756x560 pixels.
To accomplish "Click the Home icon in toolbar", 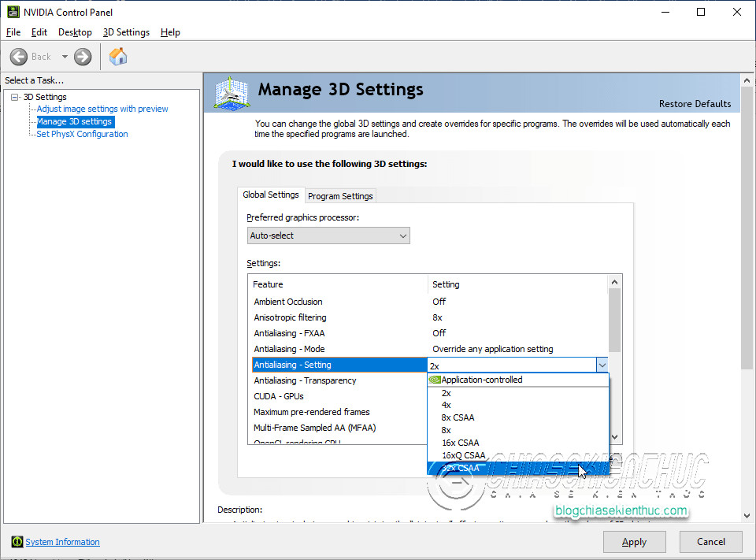I will pos(118,57).
